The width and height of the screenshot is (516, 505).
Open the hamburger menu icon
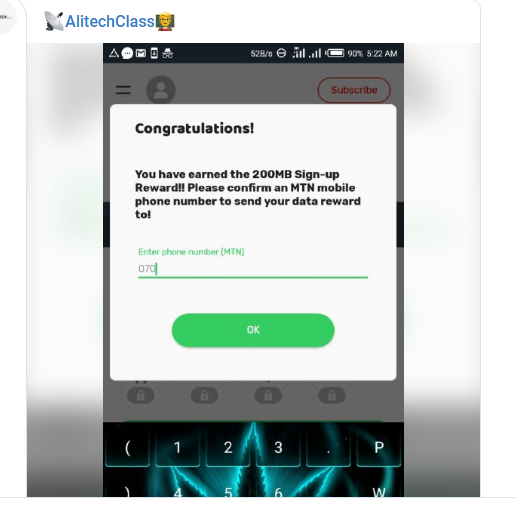point(123,90)
